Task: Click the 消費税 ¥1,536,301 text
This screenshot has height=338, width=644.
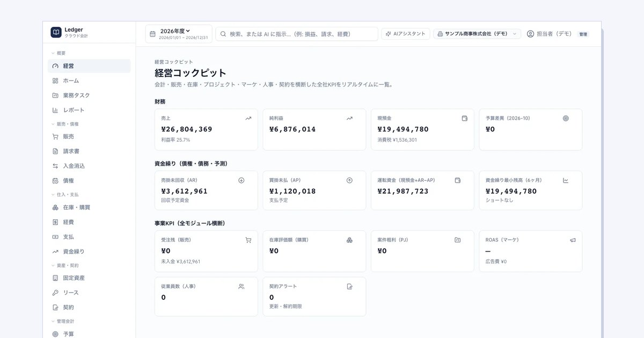Action: (x=397, y=140)
